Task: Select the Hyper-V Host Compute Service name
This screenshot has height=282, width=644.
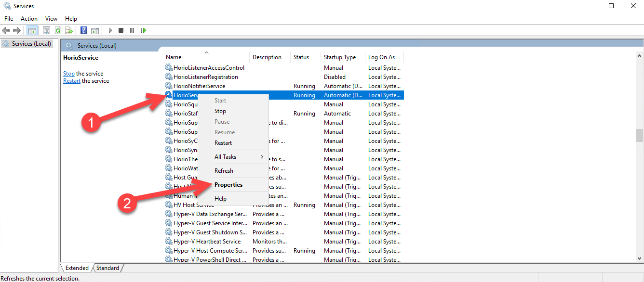Action: tap(210, 251)
